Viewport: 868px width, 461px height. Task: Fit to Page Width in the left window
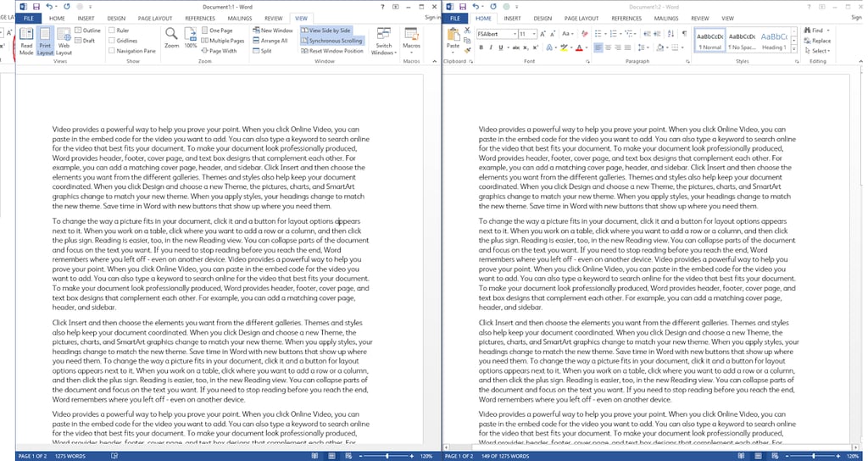pyautogui.click(x=220, y=50)
